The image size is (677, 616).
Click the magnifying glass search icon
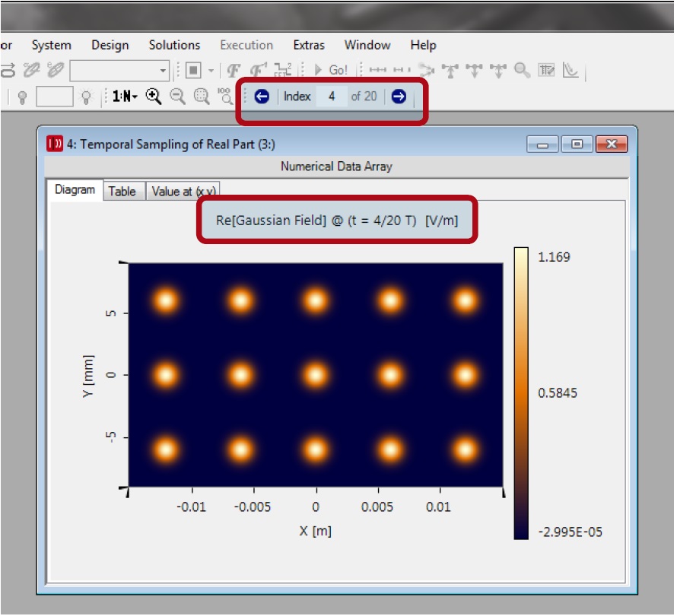(522, 70)
